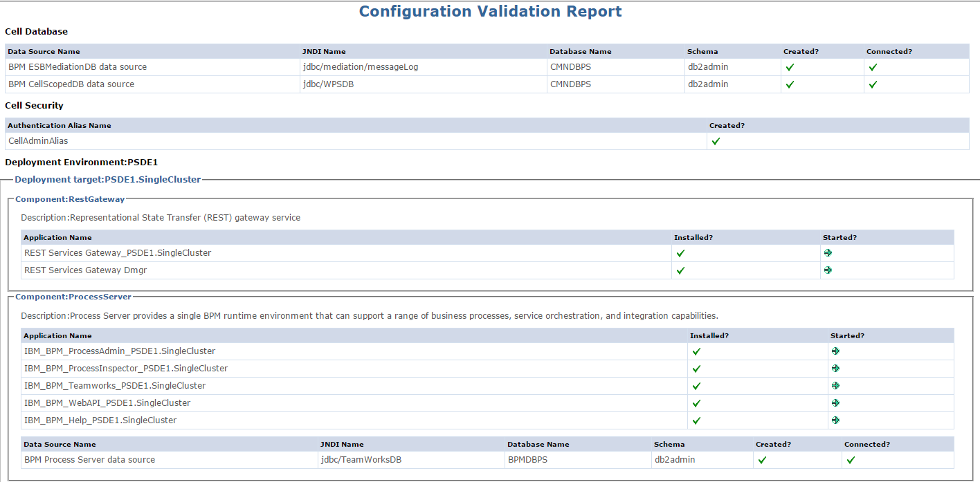The image size is (980, 482).
Task: Click Installed checkmark for IBM_BPM_ProcessAdmin application
Action: 696,351
